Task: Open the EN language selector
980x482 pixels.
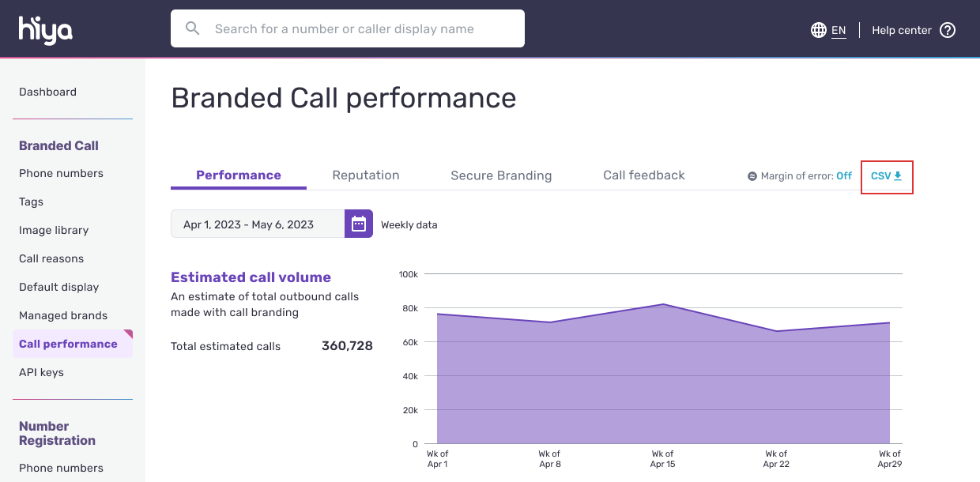Action: 839,30
